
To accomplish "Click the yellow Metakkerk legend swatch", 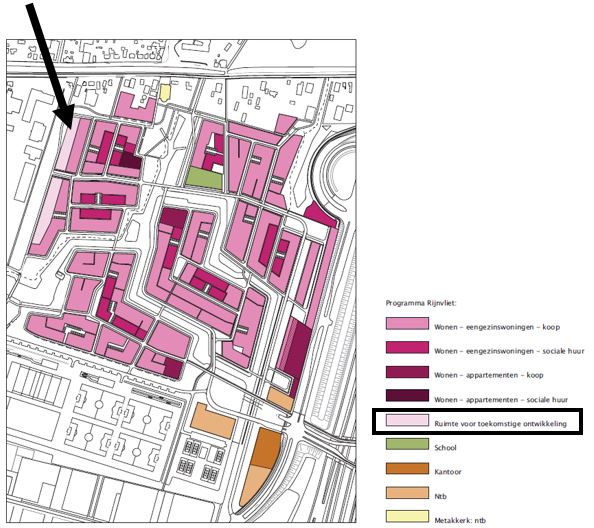I will 407,517.
